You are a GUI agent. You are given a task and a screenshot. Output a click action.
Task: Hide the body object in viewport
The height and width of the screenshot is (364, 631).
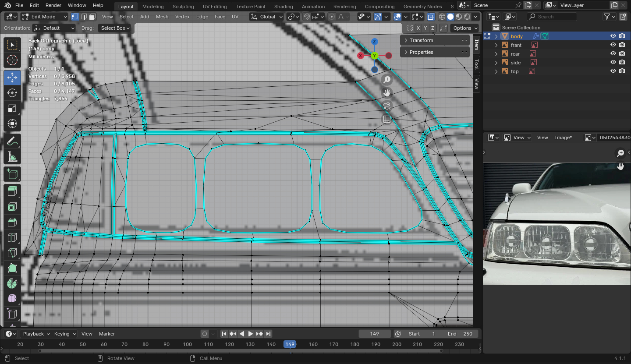(x=613, y=36)
